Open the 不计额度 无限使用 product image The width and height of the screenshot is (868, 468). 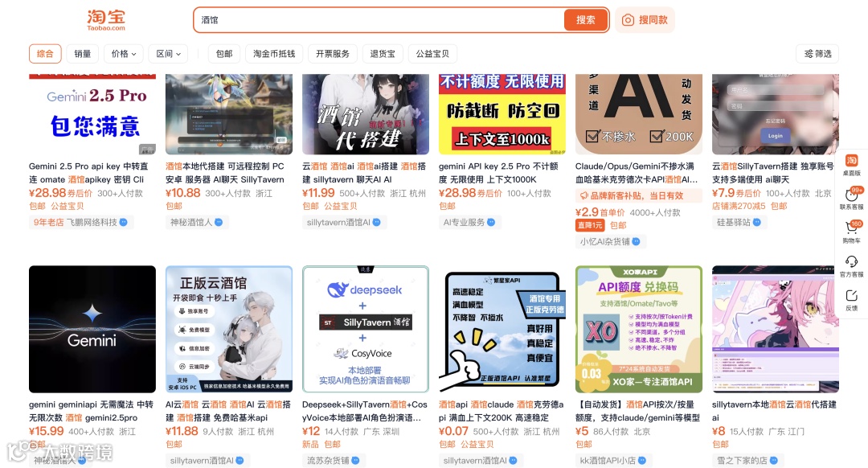[x=502, y=114]
